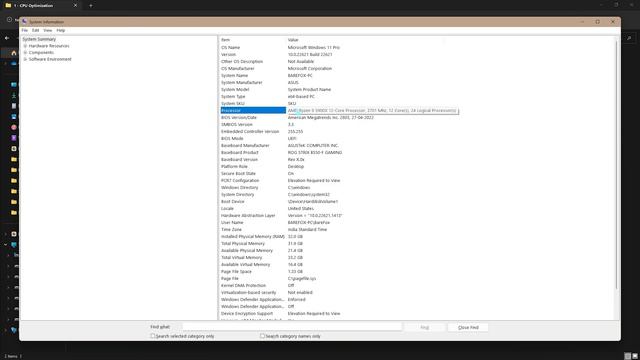
Task: Open the View menu
Action: click(x=48, y=30)
